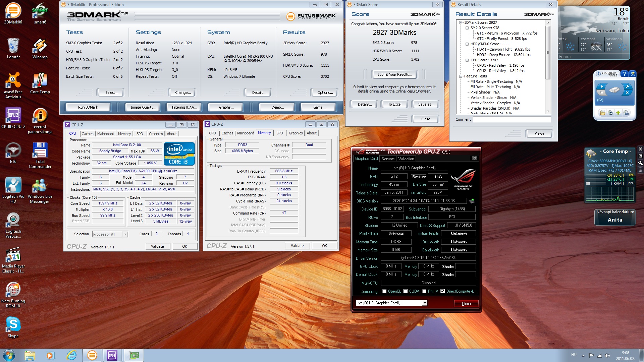The height and width of the screenshot is (362, 644).
Task: Open SPD tab in CPU-Z memory window
Action: pos(279,133)
